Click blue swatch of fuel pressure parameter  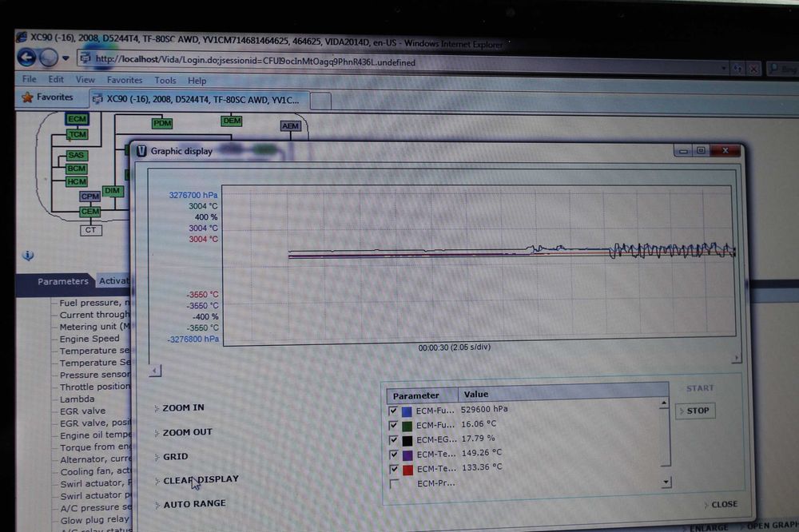click(x=407, y=411)
